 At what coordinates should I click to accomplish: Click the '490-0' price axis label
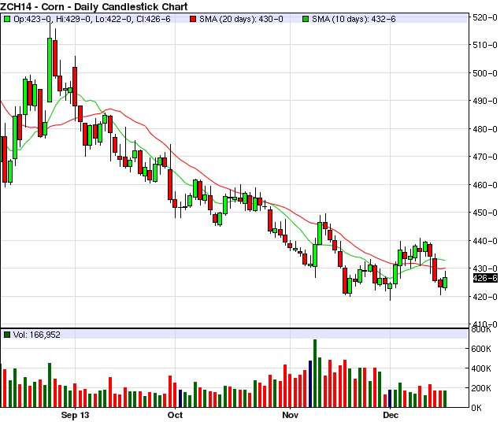coord(485,101)
